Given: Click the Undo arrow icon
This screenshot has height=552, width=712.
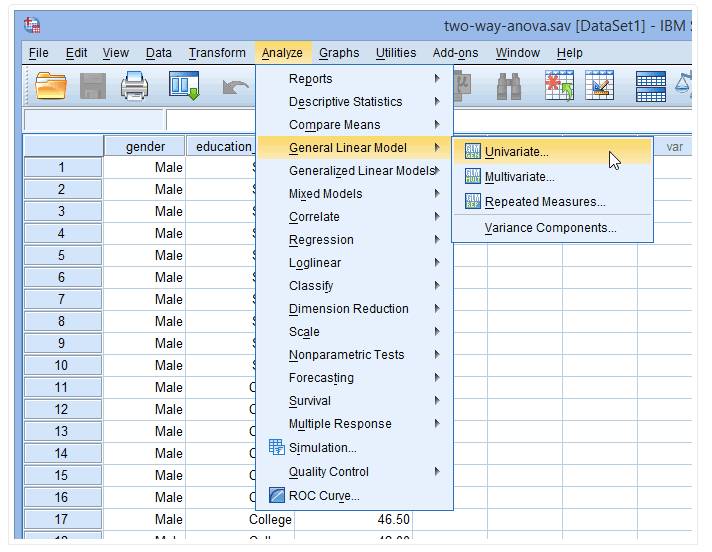Looking at the screenshot, I should click(235, 86).
